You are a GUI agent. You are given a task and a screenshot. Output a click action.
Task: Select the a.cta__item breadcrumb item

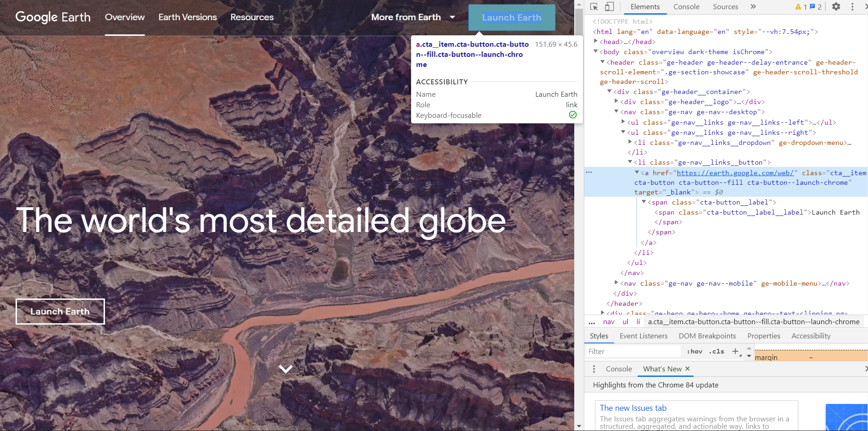coord(753,322)
